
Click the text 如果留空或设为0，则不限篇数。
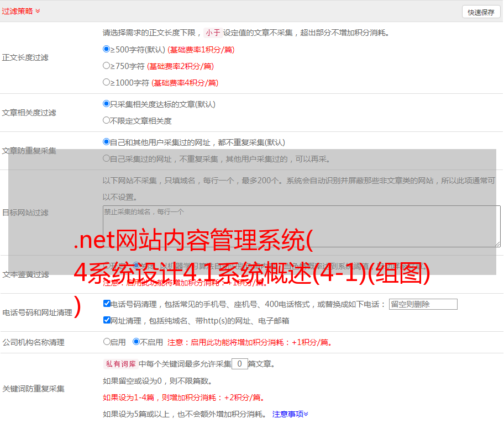(x=158, y=381)
